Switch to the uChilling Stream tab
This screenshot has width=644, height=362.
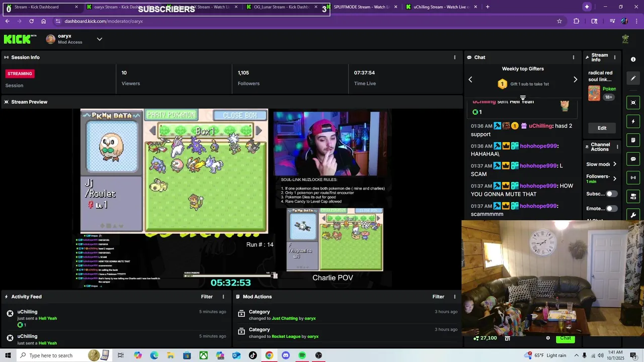tap(441, 7)
